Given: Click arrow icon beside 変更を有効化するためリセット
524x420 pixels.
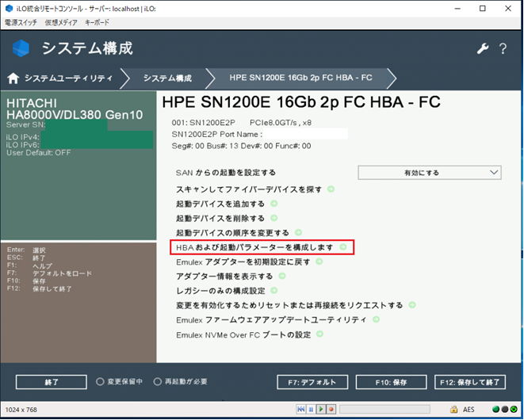Looking at the screenshot, I should tap(412, 305).
